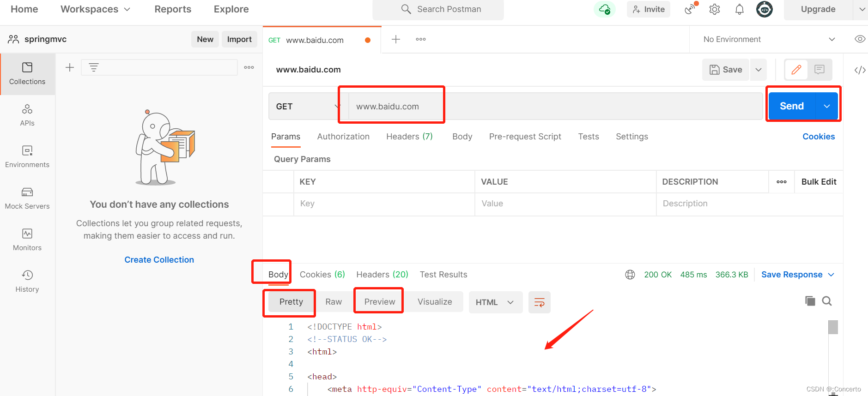Switch response view to Visualize
868x396 pixels.
tap(435, 302)
